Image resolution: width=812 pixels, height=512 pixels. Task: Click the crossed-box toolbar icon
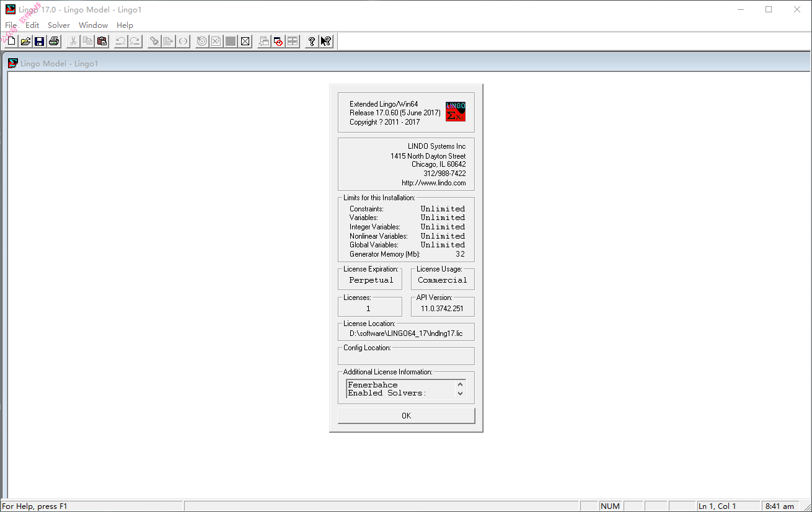(245, 42)
